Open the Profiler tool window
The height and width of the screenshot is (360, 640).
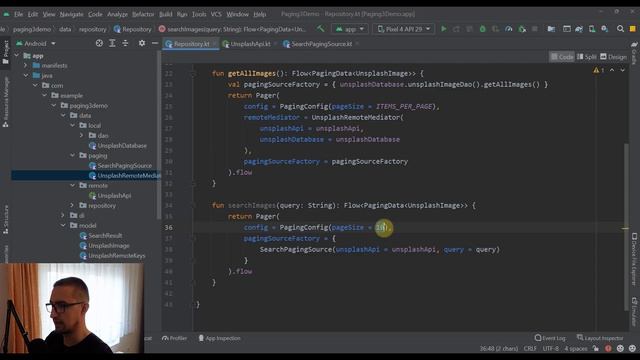[174, 338]
